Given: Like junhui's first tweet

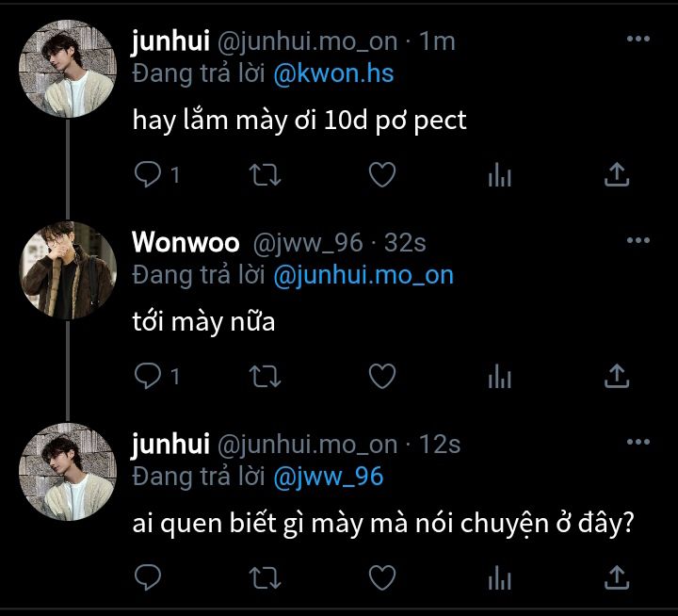Looking at the screenshot, I should pyautogui.click(x=382, y=175).
